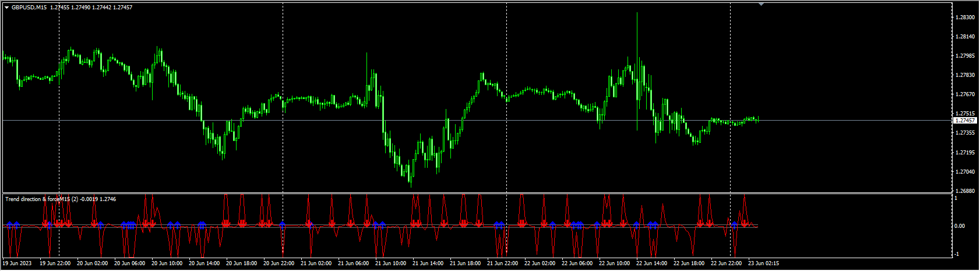Click the gray chart shift triangle marker
Image resolution: width=980 pixels, height=271 pixels.
pos(761,3)
